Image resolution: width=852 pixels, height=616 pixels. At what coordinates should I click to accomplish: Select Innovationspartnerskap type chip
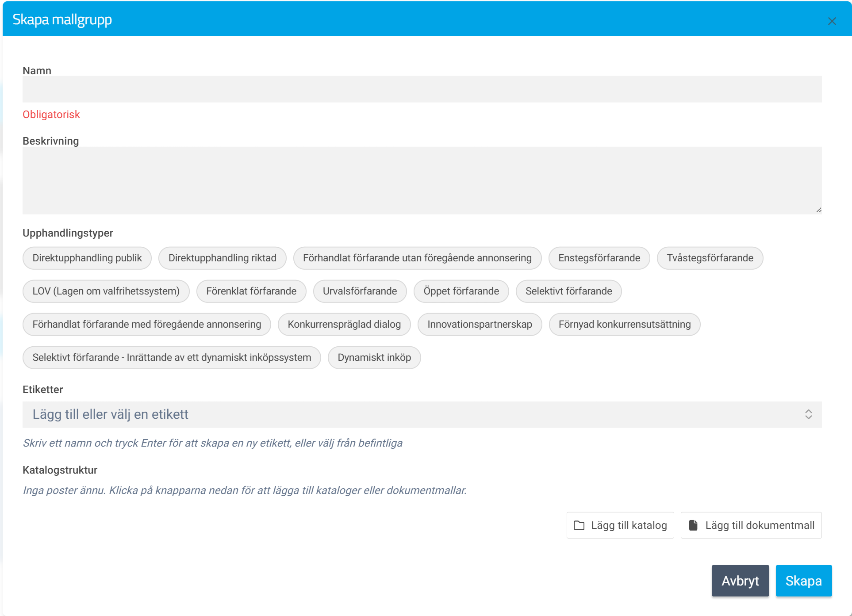[480, 325]
